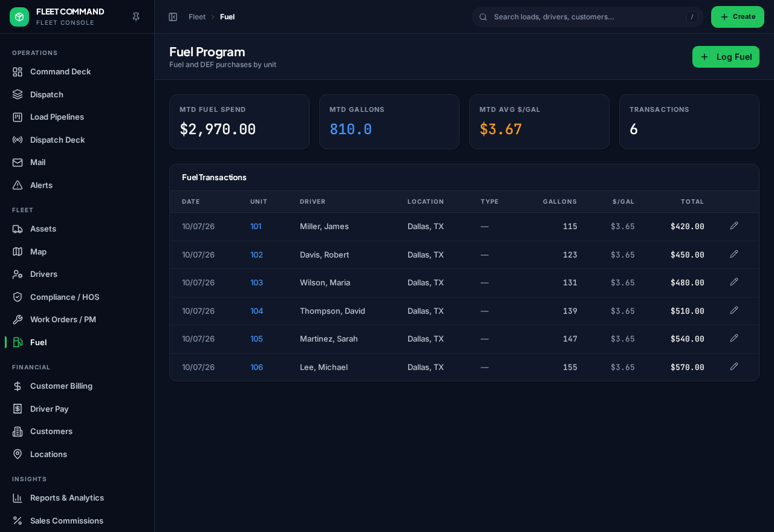Edit the Wilson, Maria fuel transaction
This screenshot has width=774, height=532.
[x=734, y=282]
